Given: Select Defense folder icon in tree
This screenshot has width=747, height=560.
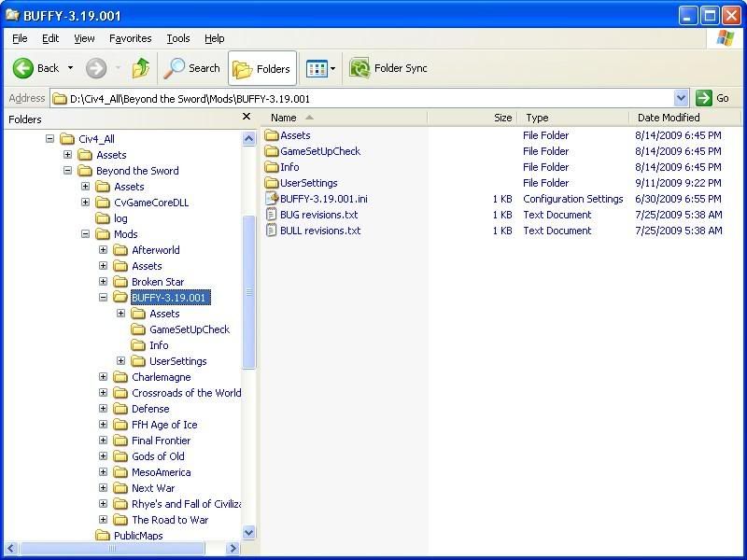Looking at the screenshot, I should click(x=120, y=409).
